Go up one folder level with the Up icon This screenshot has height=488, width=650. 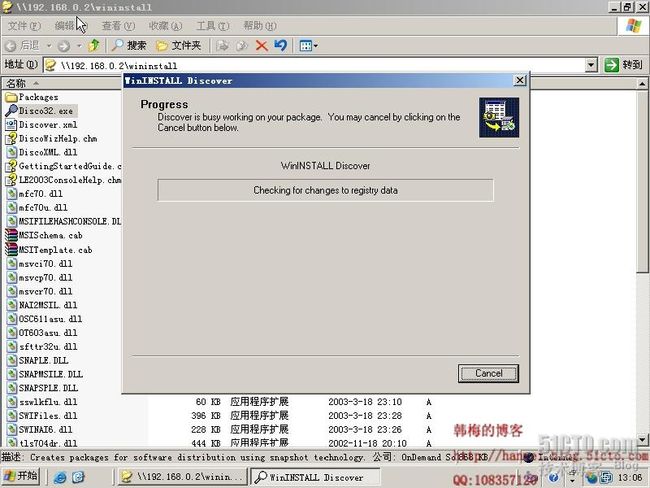click(94, 45)
